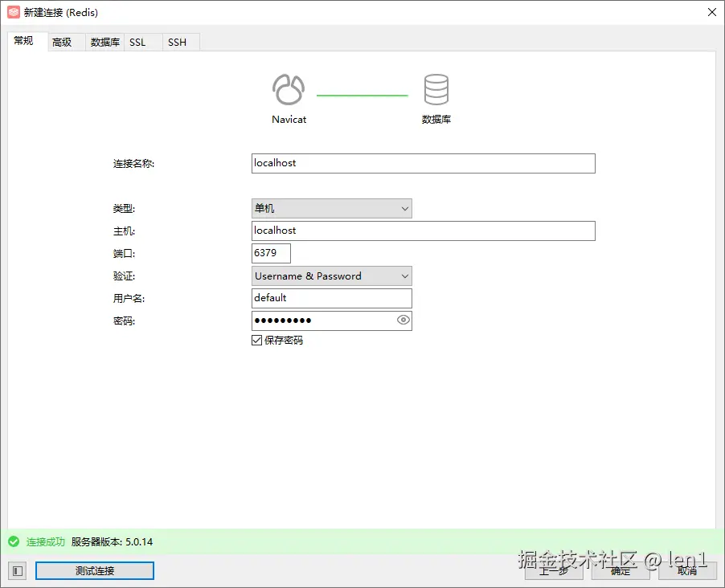Open the 数据库 tab

(105, 43)
